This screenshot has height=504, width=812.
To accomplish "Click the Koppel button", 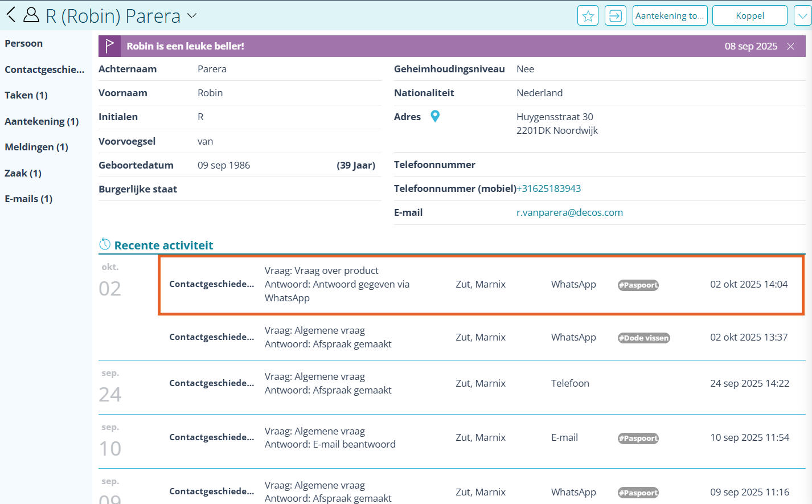I will [x=749, y=16].
